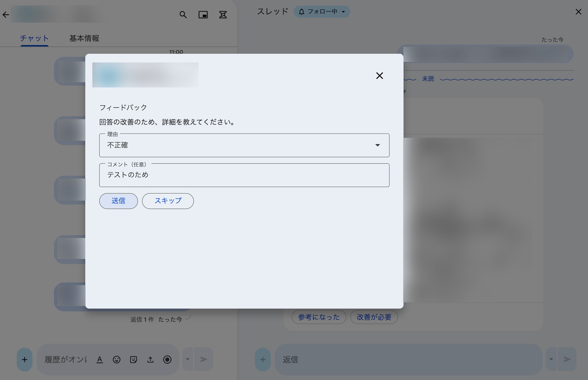Click the sticker note icon in composer
588x380 pixels.
[x=133, y=360]
